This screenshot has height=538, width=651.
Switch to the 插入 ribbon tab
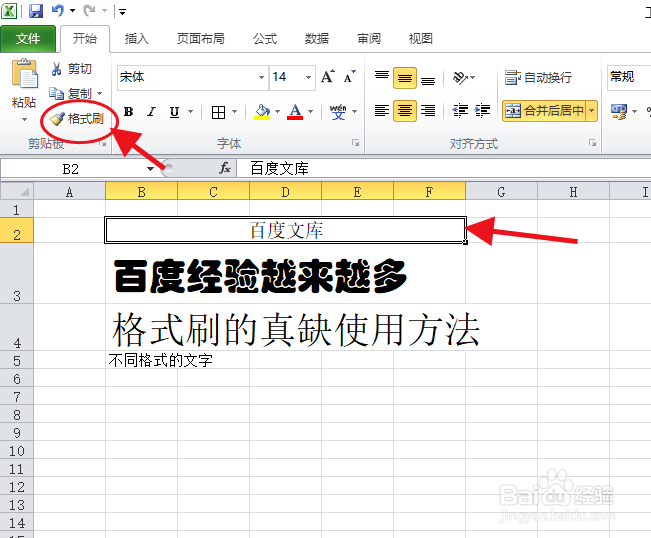[137, 39]
